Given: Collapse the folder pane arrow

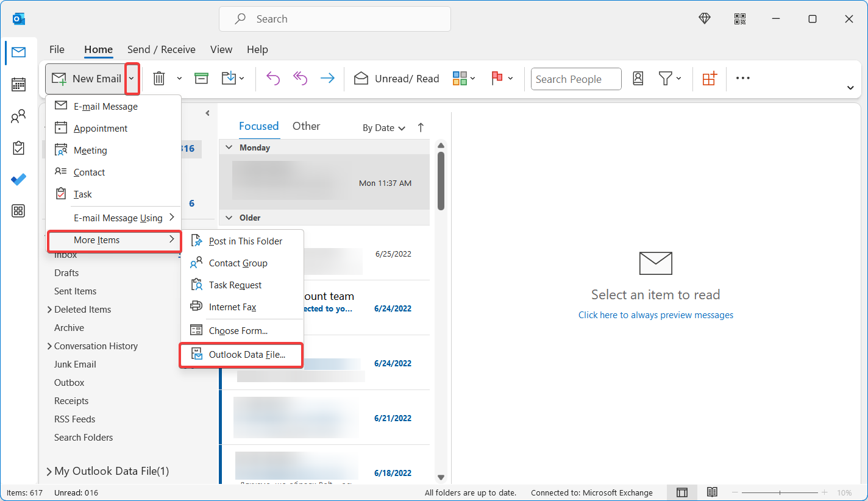Looking at the screenshot, I should click(207, 113).
